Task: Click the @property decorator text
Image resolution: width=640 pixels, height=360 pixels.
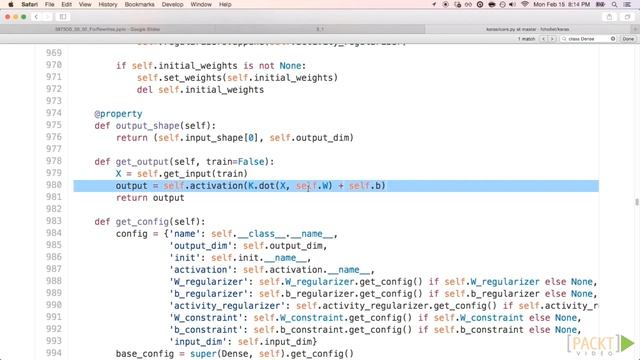Action: pos(118,114)
